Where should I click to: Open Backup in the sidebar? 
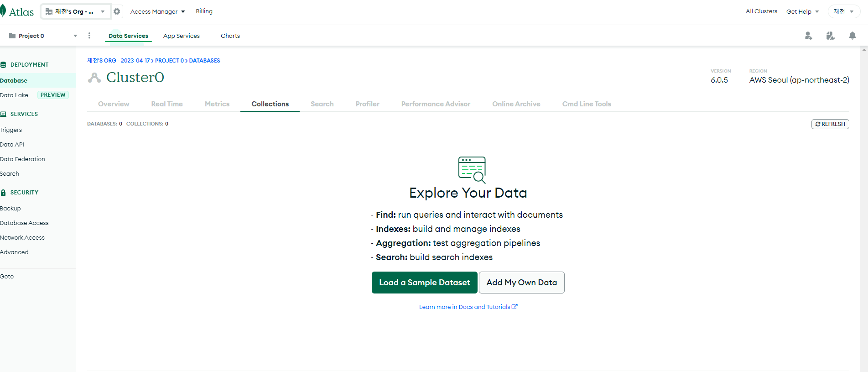[10, 209]
